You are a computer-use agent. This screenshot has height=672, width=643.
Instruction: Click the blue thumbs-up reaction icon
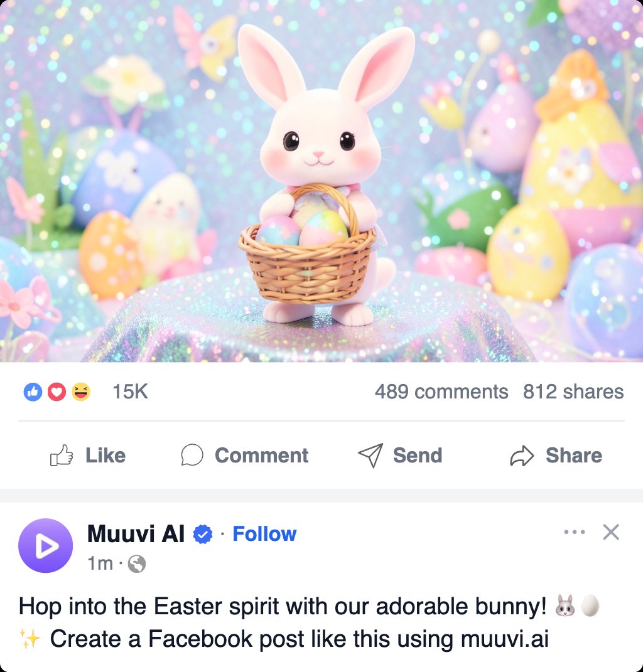click(x=33, y=391)
